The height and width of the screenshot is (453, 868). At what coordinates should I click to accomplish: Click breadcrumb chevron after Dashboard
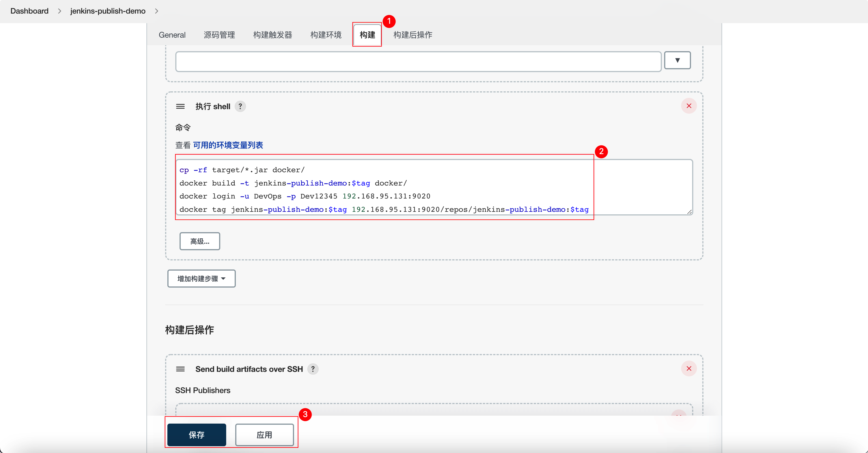pyautogui.click(x=59, y=11)
